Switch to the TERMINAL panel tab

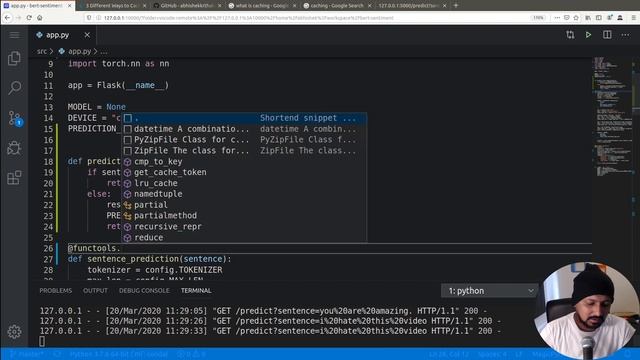pyautogui.click(x=196, y=291)
